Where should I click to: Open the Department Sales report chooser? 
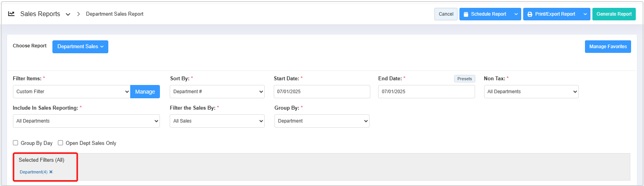point(80,47)
